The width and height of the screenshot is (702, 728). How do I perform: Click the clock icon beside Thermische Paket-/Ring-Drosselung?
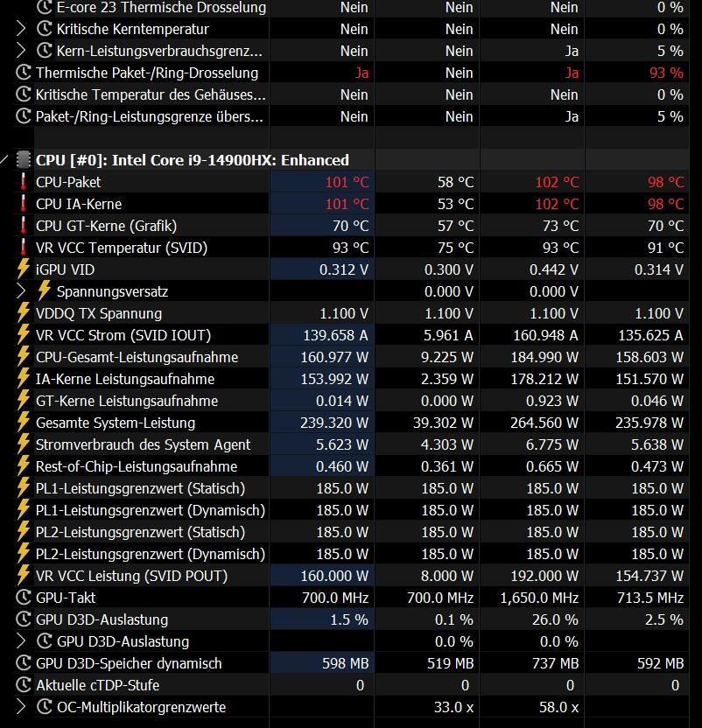24,73
